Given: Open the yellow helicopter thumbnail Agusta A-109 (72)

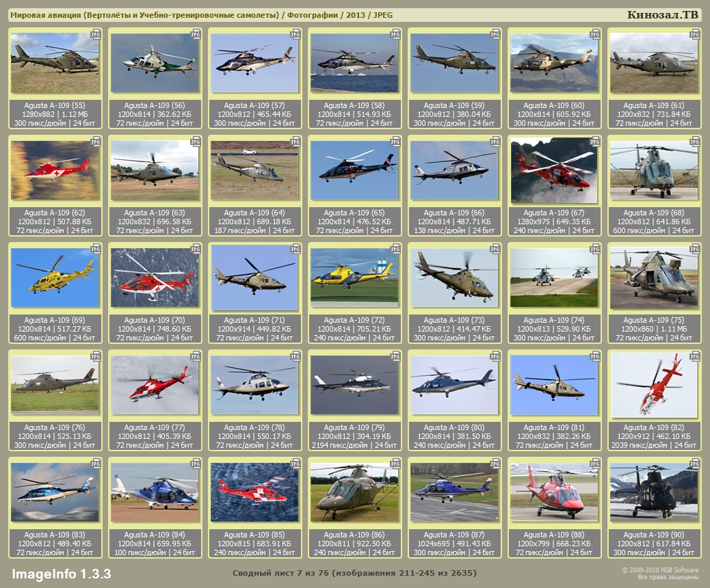Looking at the screenshot, I should (x=354, y=278).
